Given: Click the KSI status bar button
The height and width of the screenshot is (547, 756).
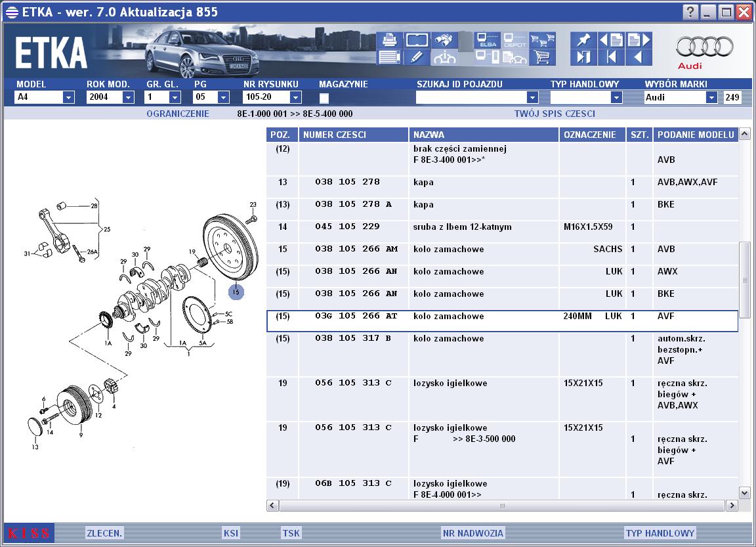Looking at the screenshot, I should tap(230, 533).
